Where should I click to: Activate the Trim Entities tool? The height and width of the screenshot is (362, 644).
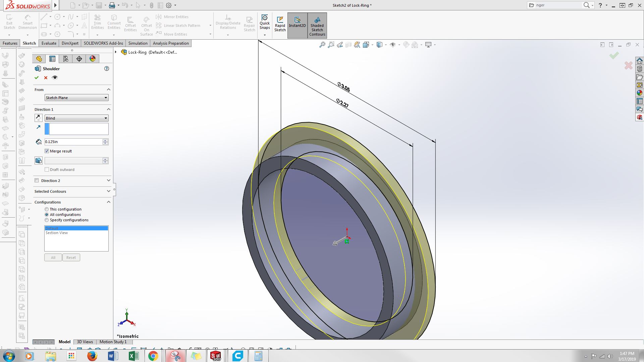click(x=97, y=22)
